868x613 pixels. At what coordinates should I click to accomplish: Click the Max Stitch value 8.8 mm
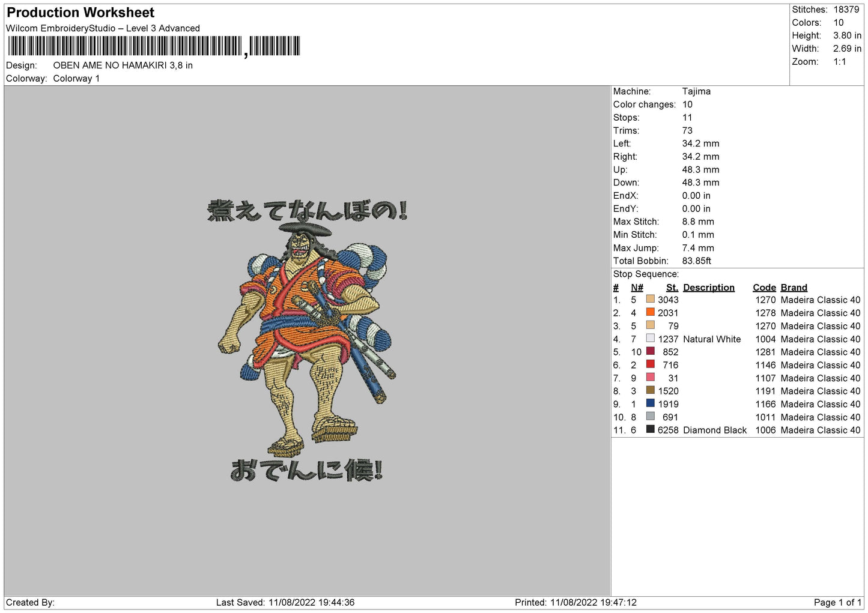pyautogui.click(x=698, y=222)
